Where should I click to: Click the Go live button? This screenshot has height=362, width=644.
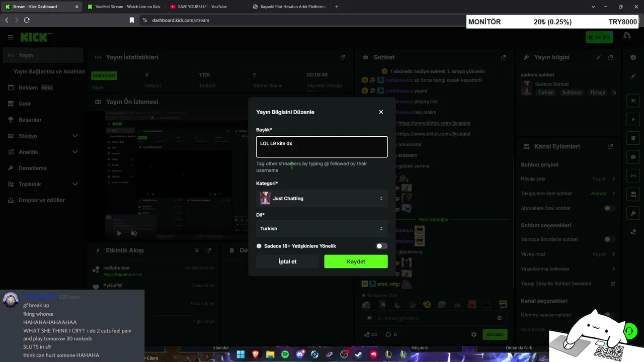point(599,37)
